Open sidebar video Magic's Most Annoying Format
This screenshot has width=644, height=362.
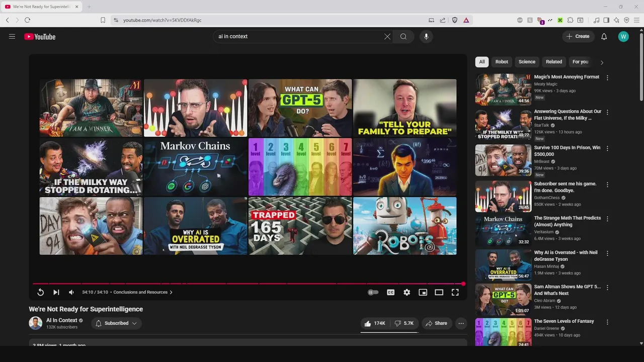[567, 77]
